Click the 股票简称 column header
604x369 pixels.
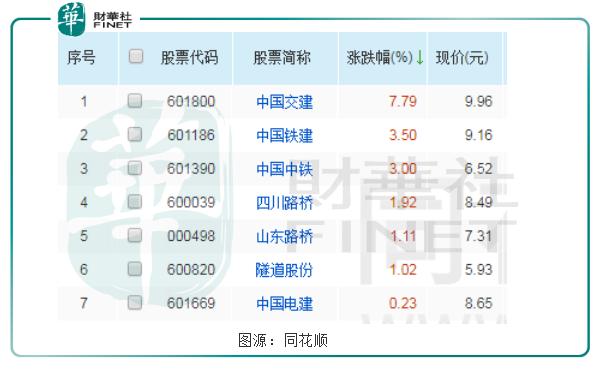[x=282, y=58]
